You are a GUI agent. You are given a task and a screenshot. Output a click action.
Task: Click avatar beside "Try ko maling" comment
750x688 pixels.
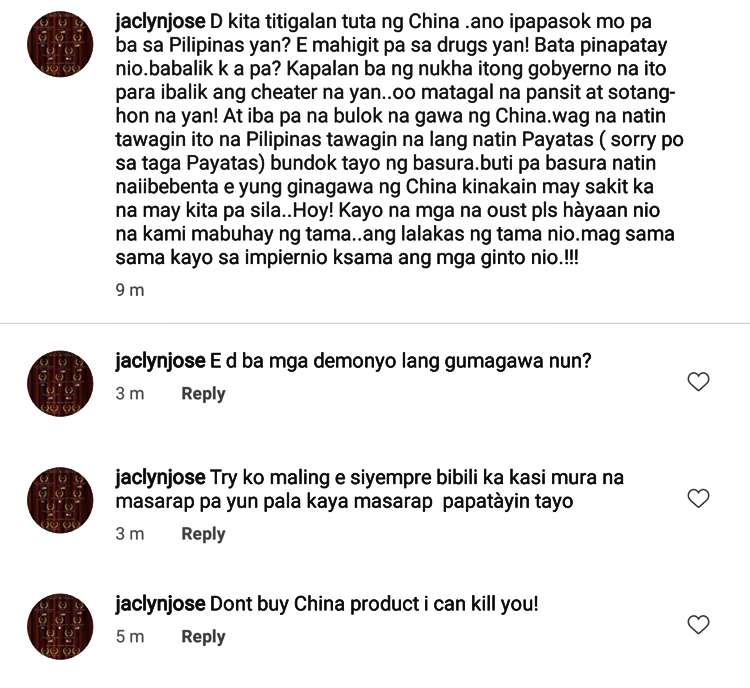click(x=60, y=500)
